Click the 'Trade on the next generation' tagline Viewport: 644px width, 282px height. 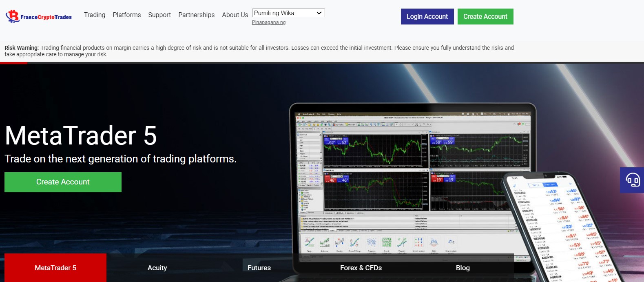(x=121, y=159)
